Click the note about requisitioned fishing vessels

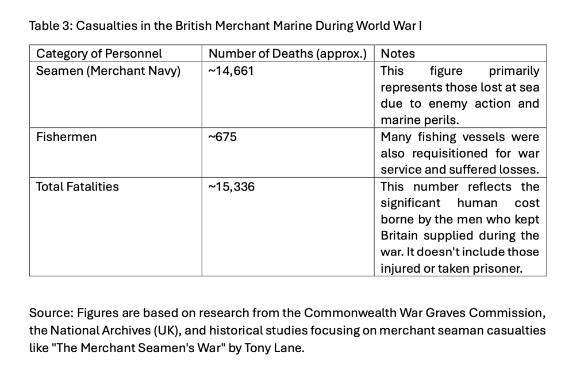[460, 154]
